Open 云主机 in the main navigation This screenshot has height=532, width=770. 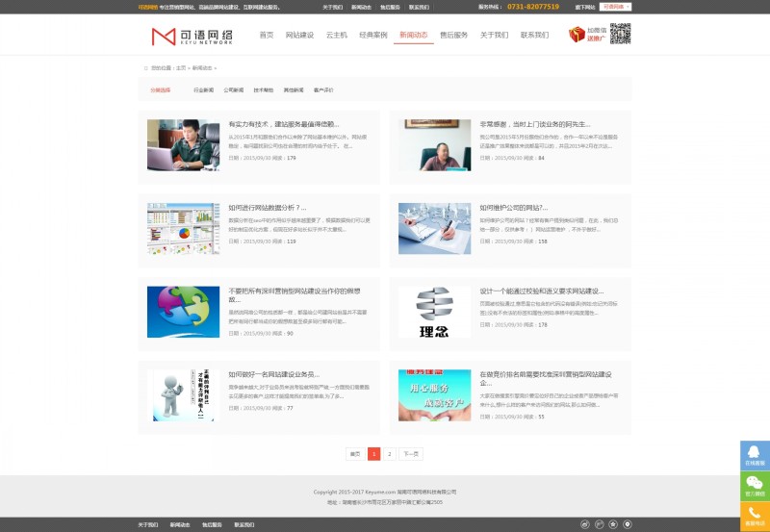(x=336, y=35)
